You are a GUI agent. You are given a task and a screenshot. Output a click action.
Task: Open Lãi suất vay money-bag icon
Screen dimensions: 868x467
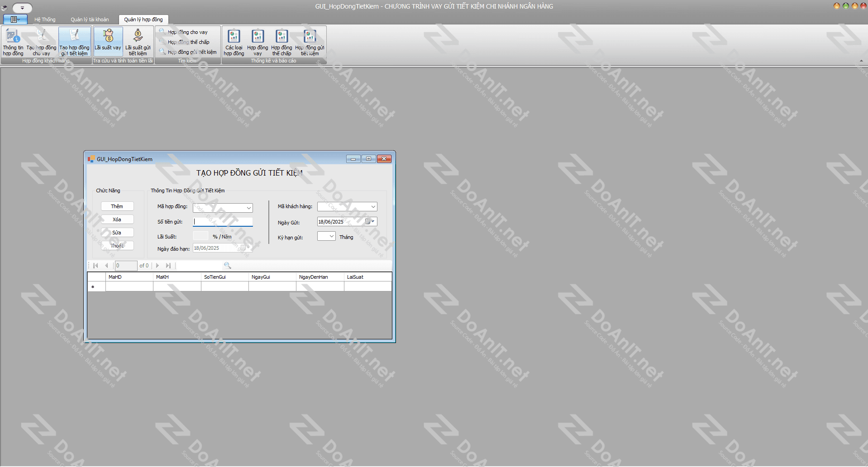coord(108,42)
